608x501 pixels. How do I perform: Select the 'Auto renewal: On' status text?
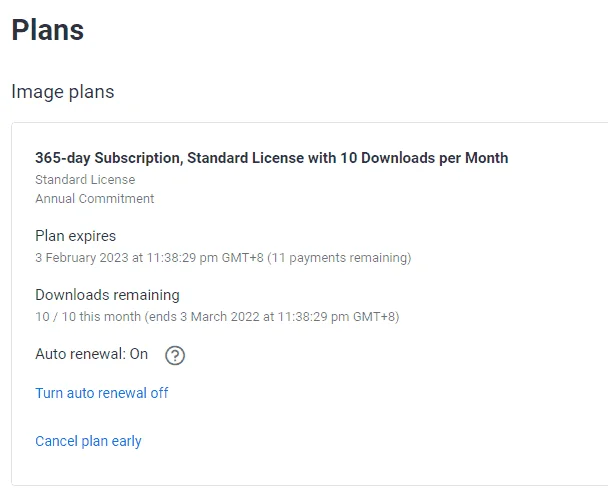92,354
